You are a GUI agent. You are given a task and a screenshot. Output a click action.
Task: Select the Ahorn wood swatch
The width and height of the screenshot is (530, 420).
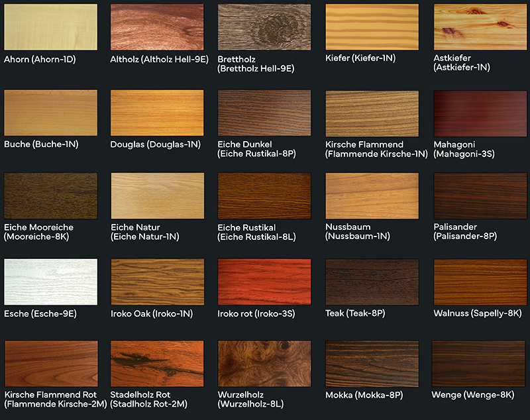[50, 27]
